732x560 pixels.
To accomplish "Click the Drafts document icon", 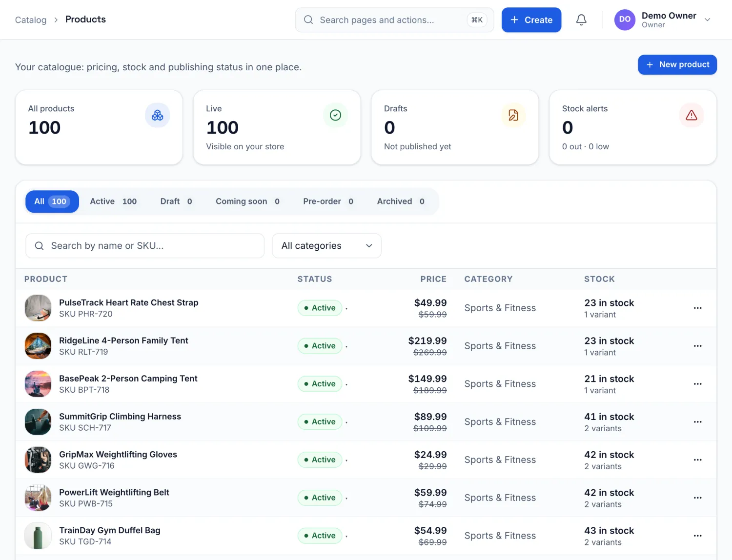I will coord(513,115).
